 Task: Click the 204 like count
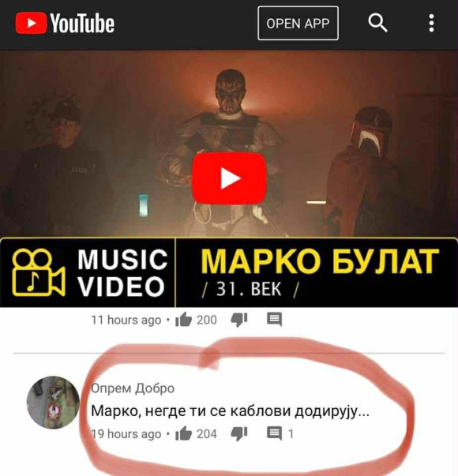[x=207, y=434]
